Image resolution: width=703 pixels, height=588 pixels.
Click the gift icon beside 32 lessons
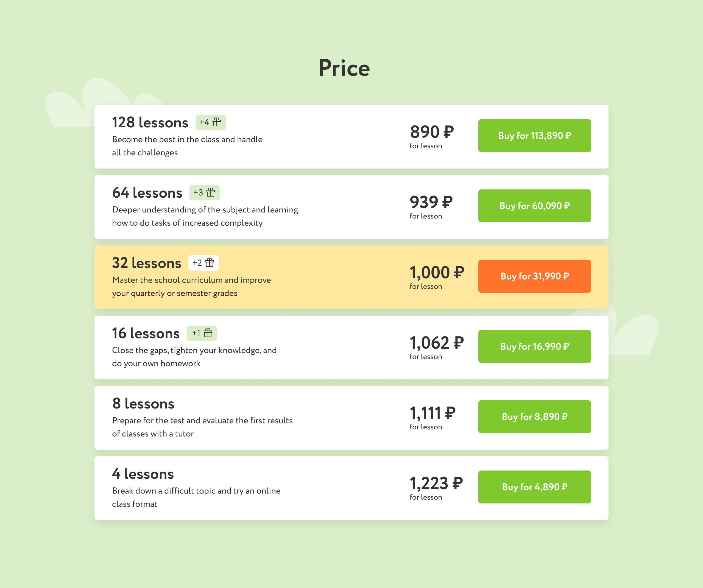click(210, 263)
